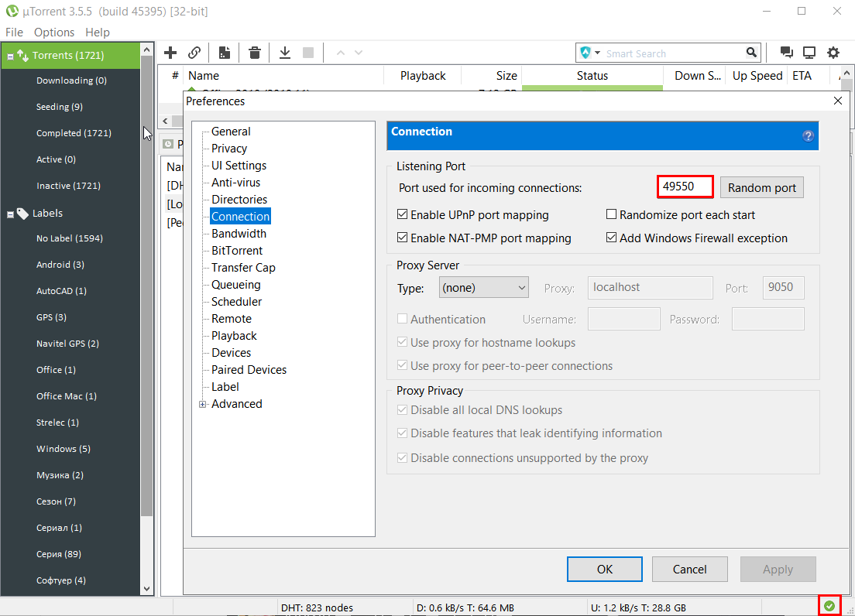Open the search provider shield dropdown
Screen dimensions: 855x616
click(591, 53)
